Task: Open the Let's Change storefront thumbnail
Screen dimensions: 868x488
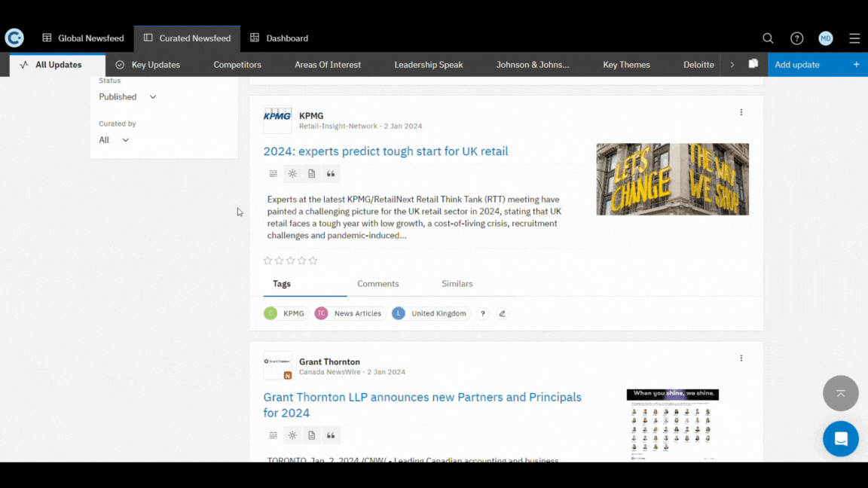Action: pos(673,179)
